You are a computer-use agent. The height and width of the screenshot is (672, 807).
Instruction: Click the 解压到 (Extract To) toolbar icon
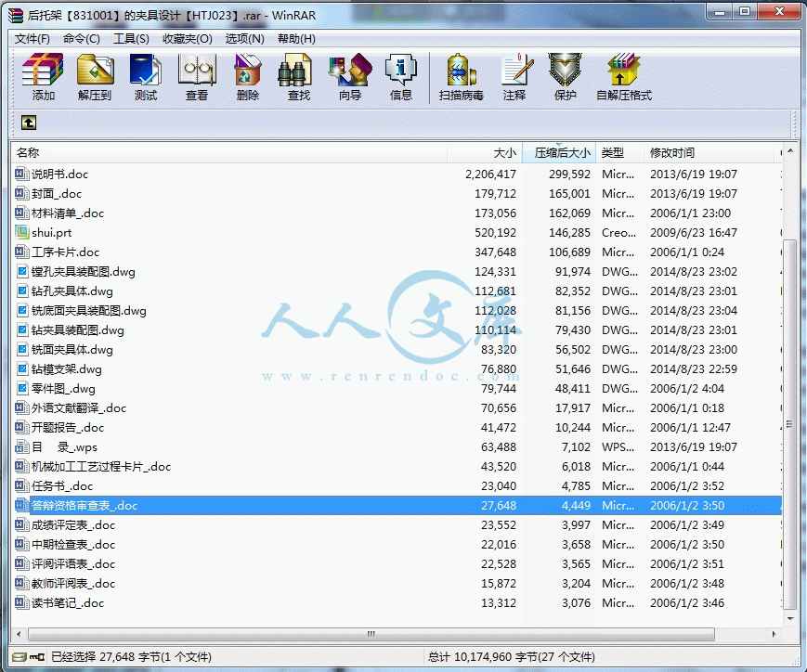pos(95,70)
